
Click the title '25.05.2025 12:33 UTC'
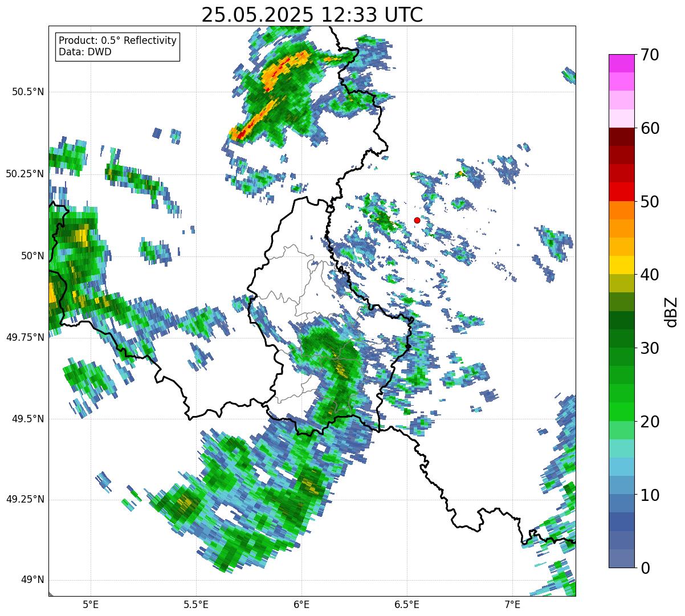click(312, 15)
